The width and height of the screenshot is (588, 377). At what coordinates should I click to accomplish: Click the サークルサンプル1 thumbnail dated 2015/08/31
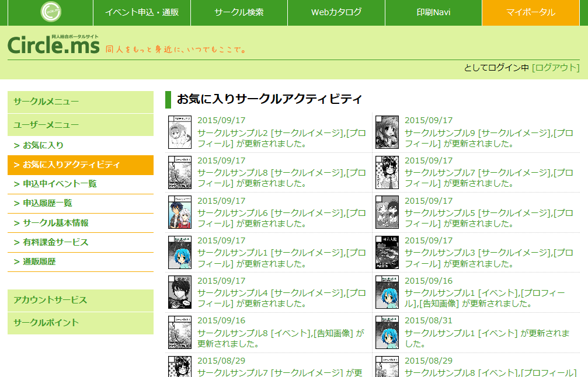[x=387, y=333]
